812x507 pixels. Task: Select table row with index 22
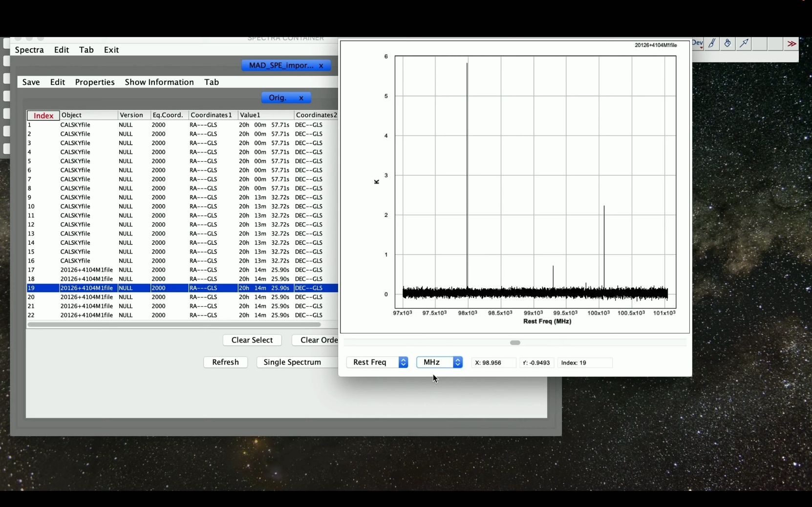pyautogui.click(x=182, y=315)
